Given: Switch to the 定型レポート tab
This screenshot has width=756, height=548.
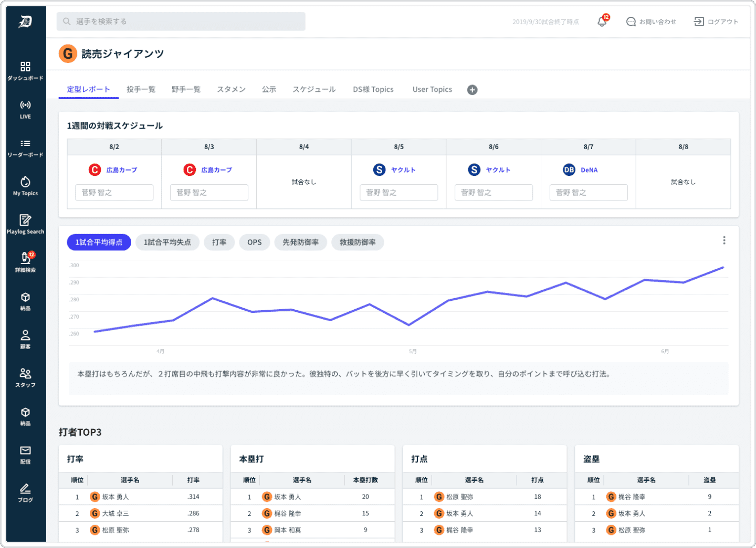Looking at the screenshot, I should click(x=88, y=89).
